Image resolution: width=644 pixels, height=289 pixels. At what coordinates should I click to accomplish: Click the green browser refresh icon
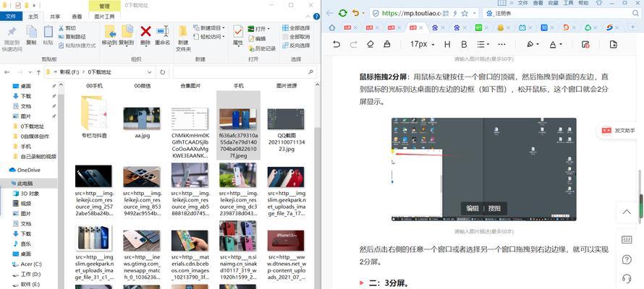click(x=342, y=13)
